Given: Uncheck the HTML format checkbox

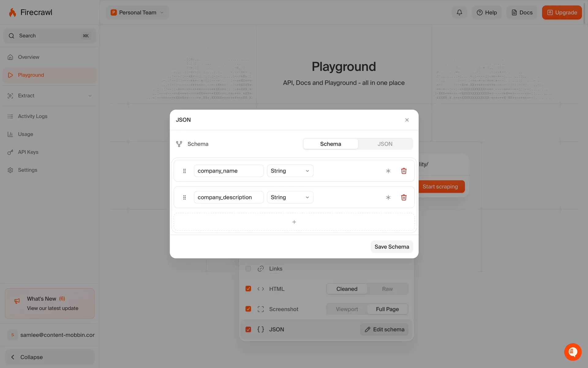Looking at the screenshot, I should coord(248,289).
